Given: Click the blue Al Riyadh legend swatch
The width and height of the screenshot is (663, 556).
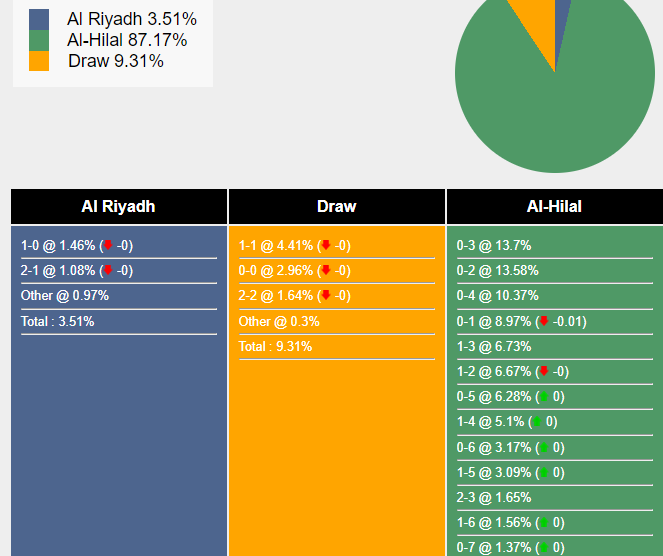Looking at the screenshot, I should point(39,19).
